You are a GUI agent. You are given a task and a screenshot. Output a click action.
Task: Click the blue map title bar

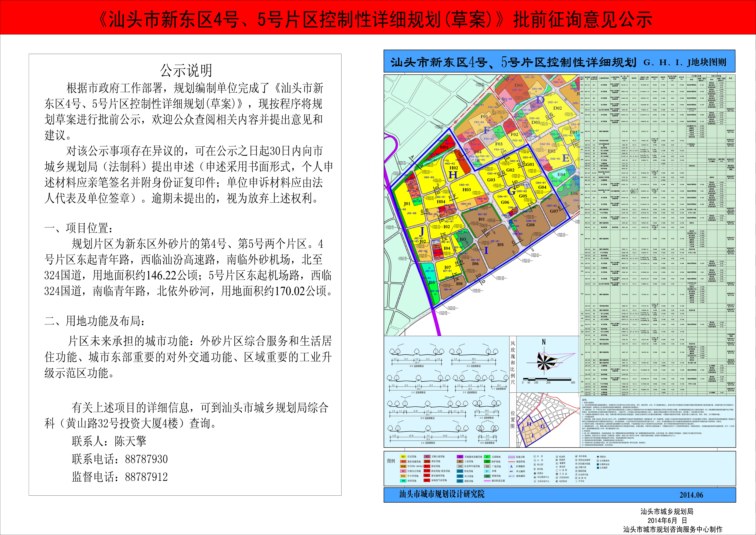click(559, 61)
